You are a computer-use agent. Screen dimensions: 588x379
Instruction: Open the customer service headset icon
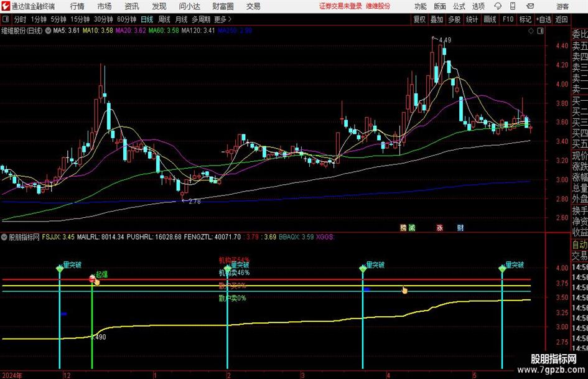coord(498,6)
